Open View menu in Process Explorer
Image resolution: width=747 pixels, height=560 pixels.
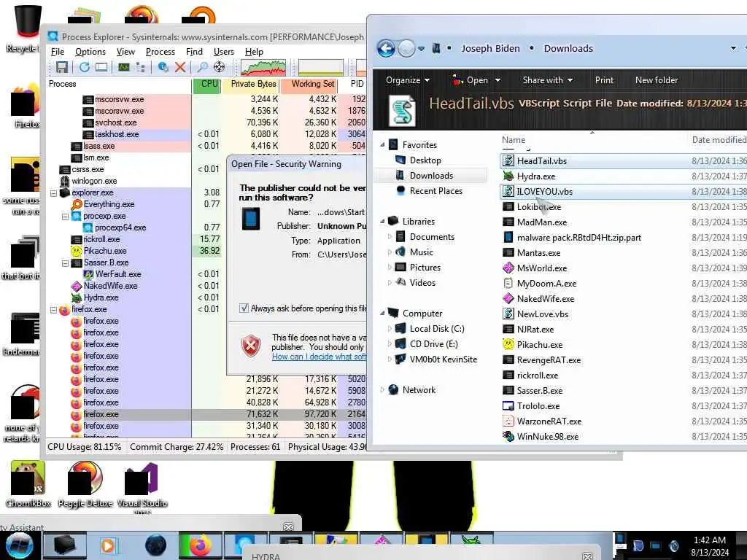tap(125, 52)
